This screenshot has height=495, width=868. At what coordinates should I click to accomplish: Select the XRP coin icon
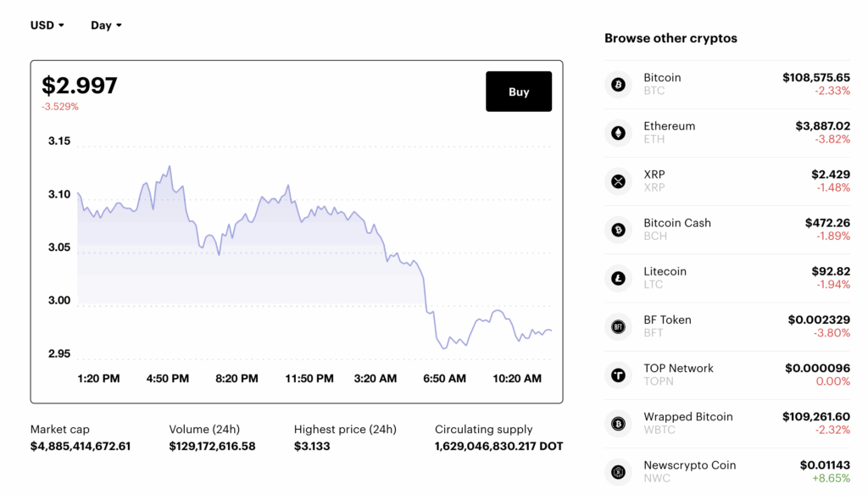click(x=618, y=181)
